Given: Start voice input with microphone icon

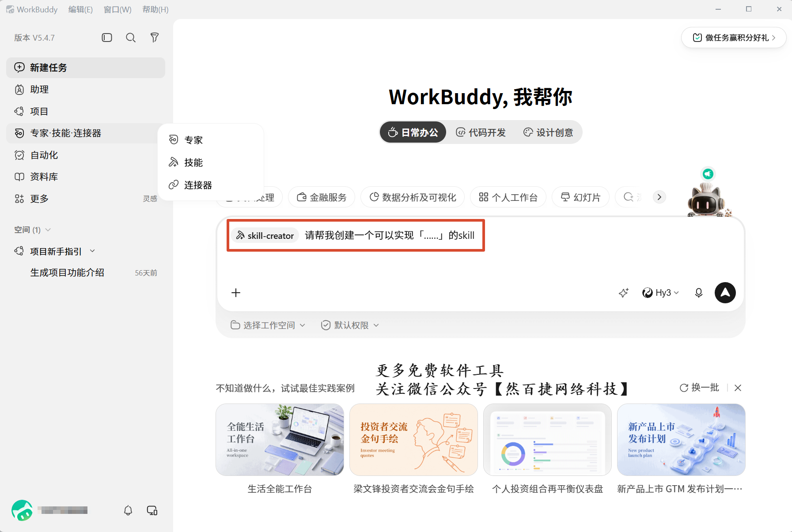Looking at the screenshot, I should [698, 293].
